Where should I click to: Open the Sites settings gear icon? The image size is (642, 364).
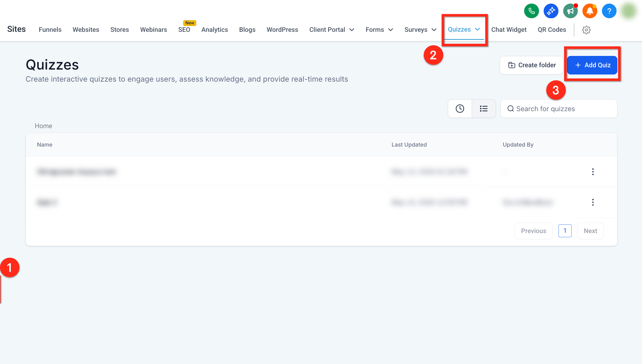(586, 30)
